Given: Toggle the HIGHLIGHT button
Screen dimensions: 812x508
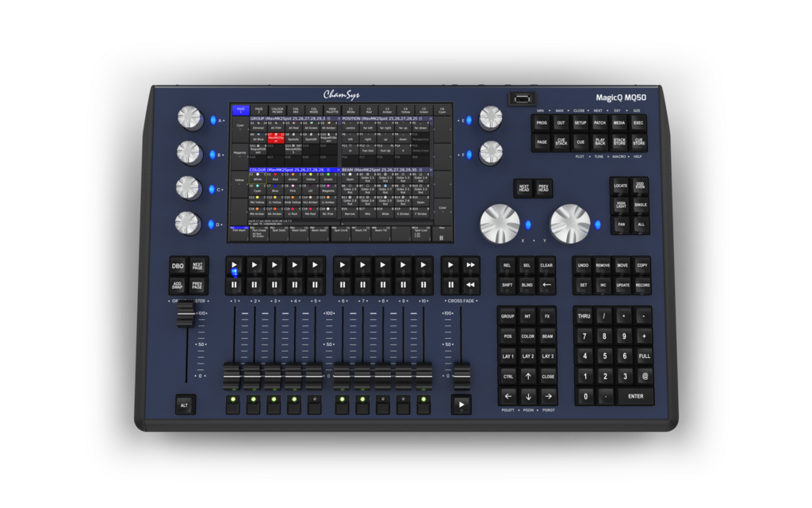Looking at the screenshot, I should click(620, 205).
